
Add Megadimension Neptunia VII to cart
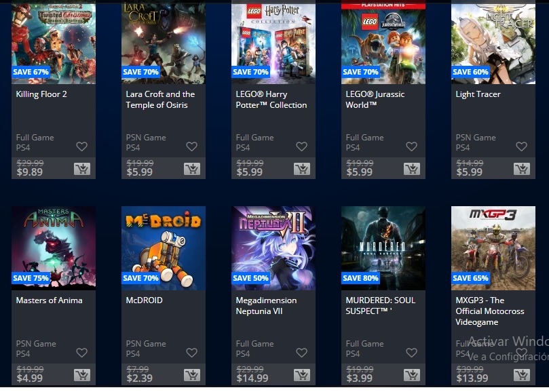[302, 375]
